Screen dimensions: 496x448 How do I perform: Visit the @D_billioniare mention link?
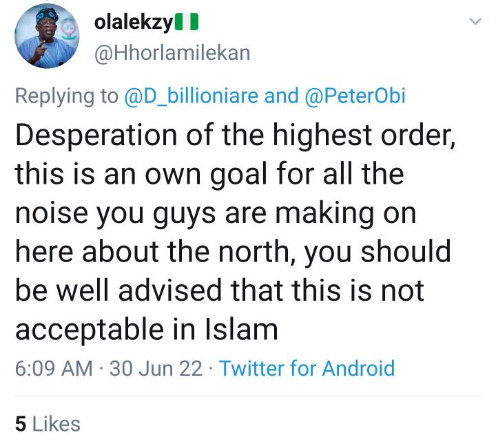(x=192, y=96)
